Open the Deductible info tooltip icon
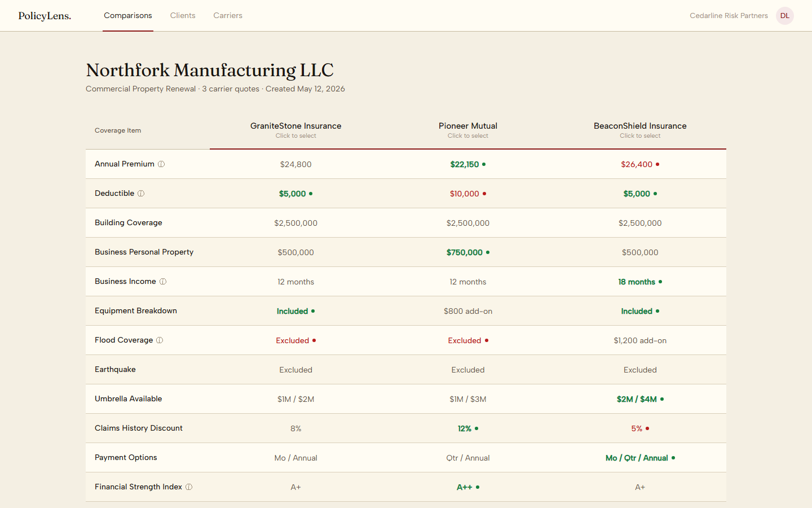Screen dimensions: 812x508 tap(141, 194)
